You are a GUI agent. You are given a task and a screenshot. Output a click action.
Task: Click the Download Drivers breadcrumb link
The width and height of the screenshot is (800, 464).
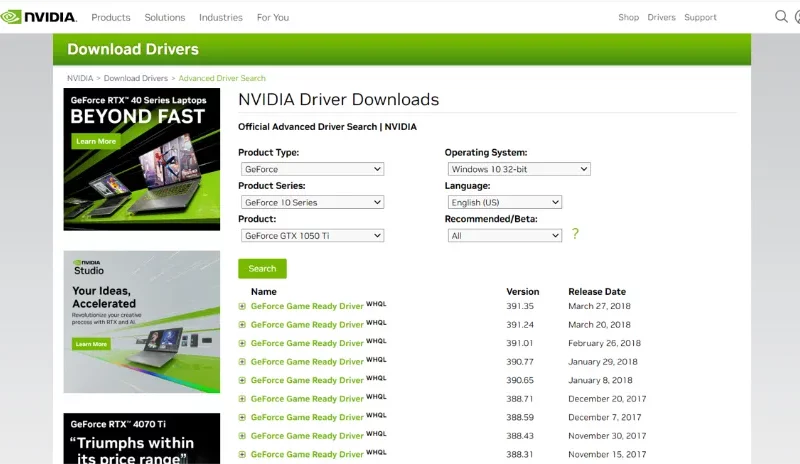click(x=136, y=78)
